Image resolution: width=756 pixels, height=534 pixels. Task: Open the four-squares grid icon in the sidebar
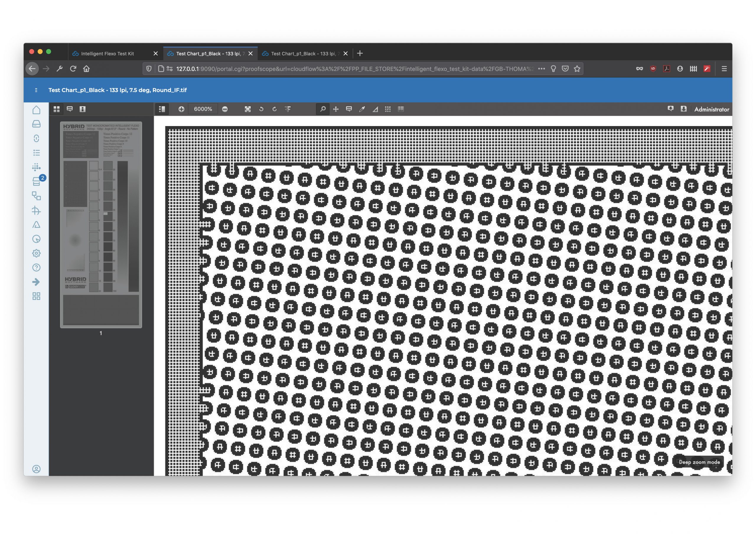click(x=36, y=296)
